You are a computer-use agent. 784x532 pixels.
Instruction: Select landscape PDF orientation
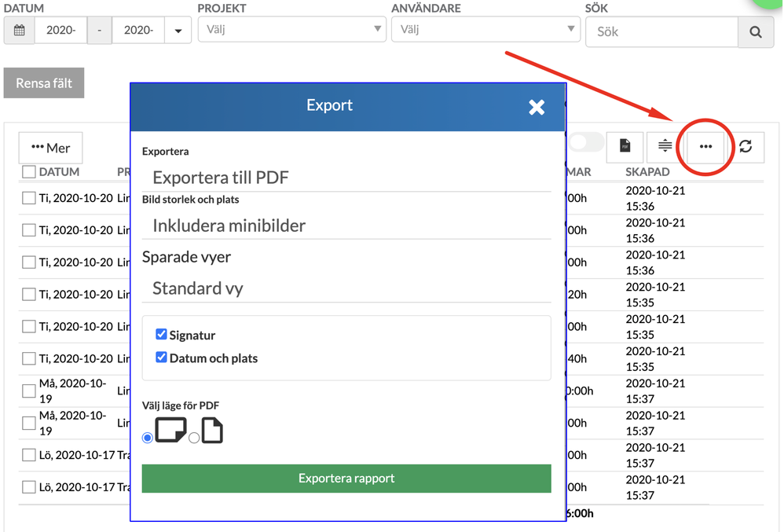(x=148, y=438)
